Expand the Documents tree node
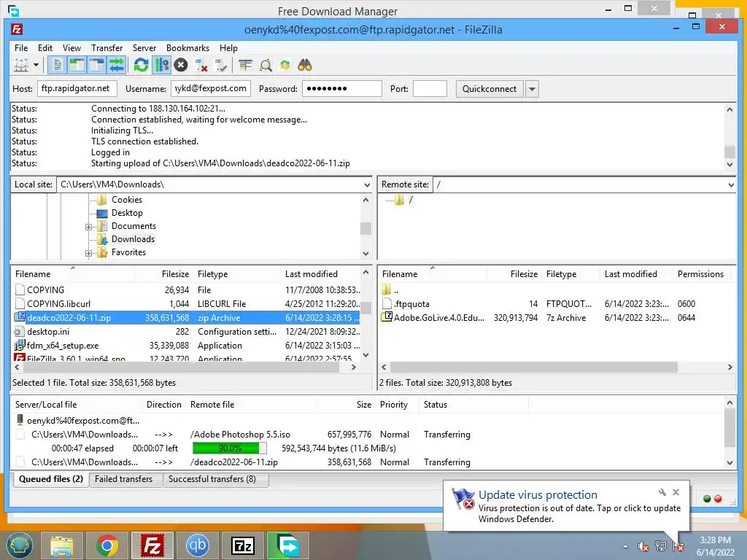 coord(88,227)
